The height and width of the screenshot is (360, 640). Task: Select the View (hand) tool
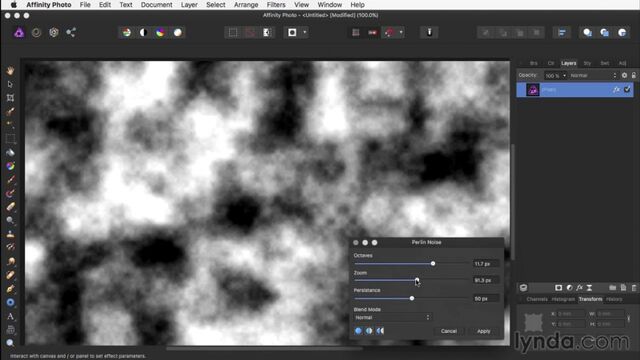pyautogui.click(x=10, y=71)
